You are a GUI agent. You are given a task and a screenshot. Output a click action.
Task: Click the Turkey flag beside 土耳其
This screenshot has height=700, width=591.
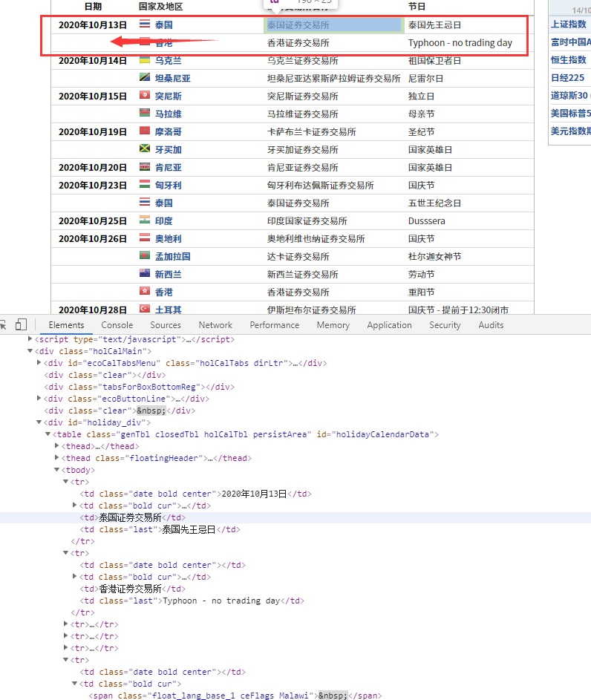click(x=145, y=309)
